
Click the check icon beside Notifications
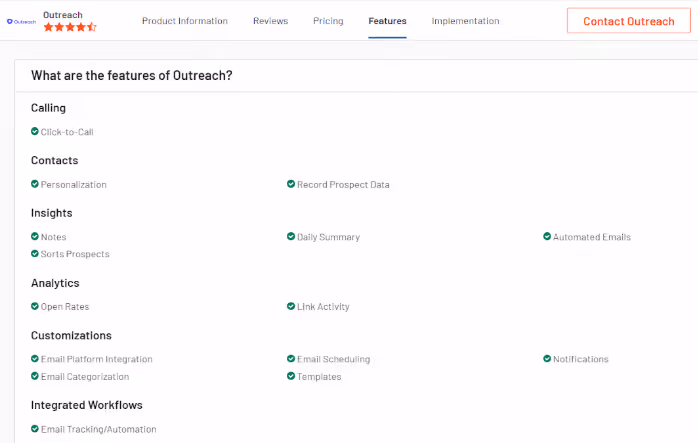point(547,359)
